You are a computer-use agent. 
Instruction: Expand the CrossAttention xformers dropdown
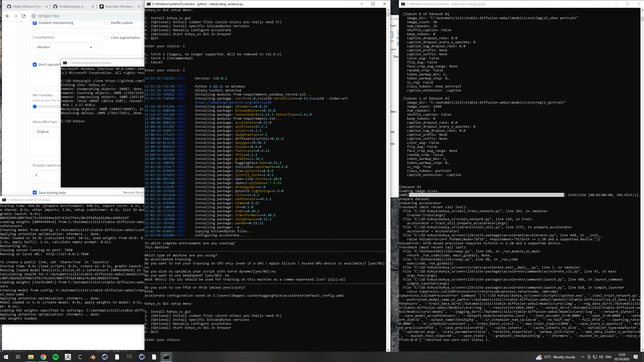pos(65,47)
